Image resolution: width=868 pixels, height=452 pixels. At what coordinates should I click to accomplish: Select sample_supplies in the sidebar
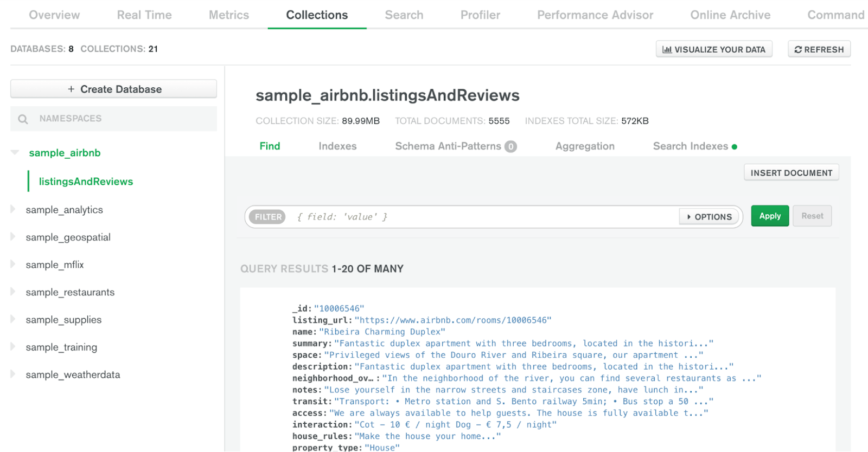[x=63, y=320]
